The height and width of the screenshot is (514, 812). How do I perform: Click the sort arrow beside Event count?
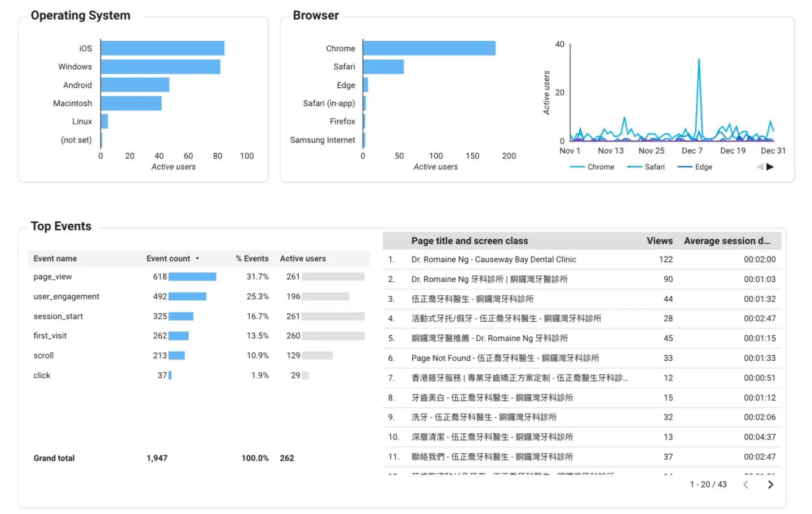pos(197,258)
